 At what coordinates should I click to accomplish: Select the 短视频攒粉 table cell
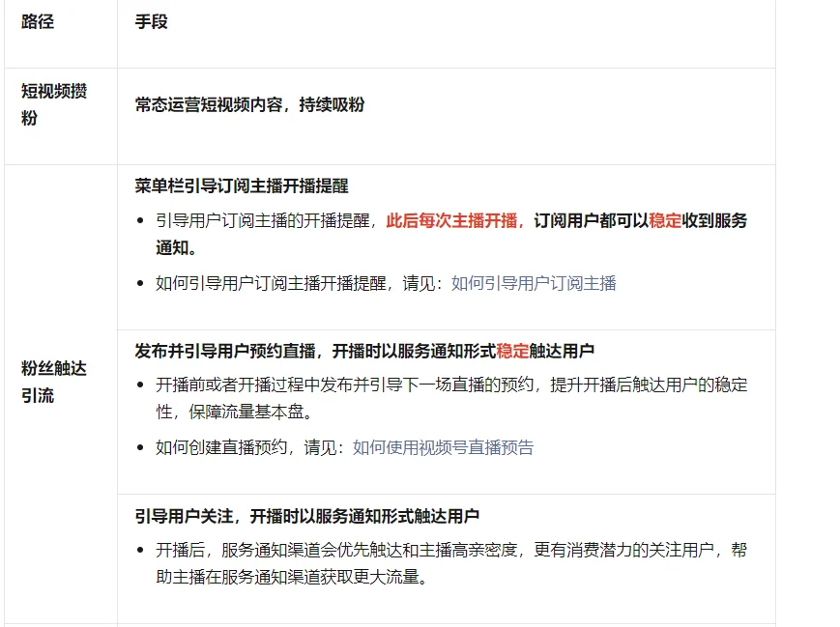54,104
